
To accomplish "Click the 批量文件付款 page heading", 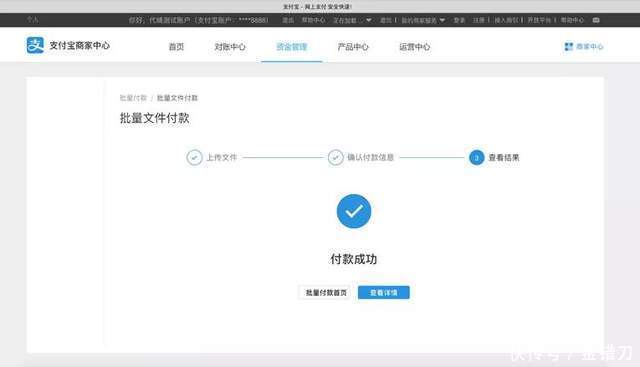I will coord(154,118).
